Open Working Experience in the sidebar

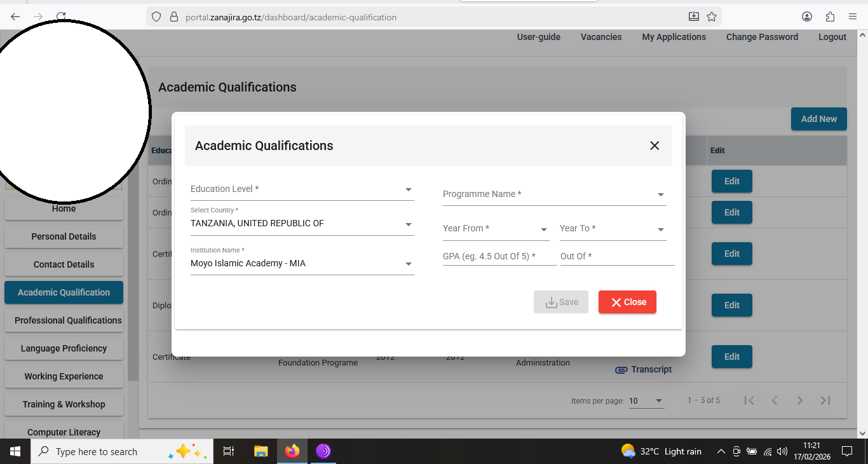[64, 376]
